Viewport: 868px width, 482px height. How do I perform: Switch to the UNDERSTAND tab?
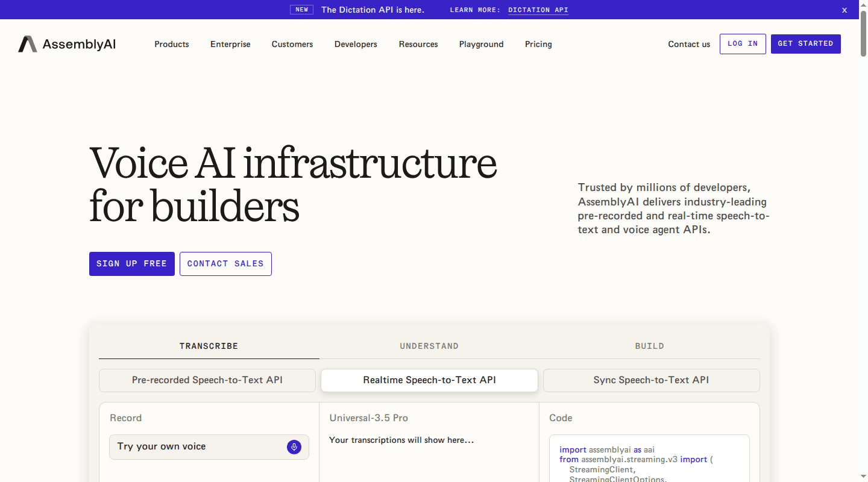click(x=429, y=346)
